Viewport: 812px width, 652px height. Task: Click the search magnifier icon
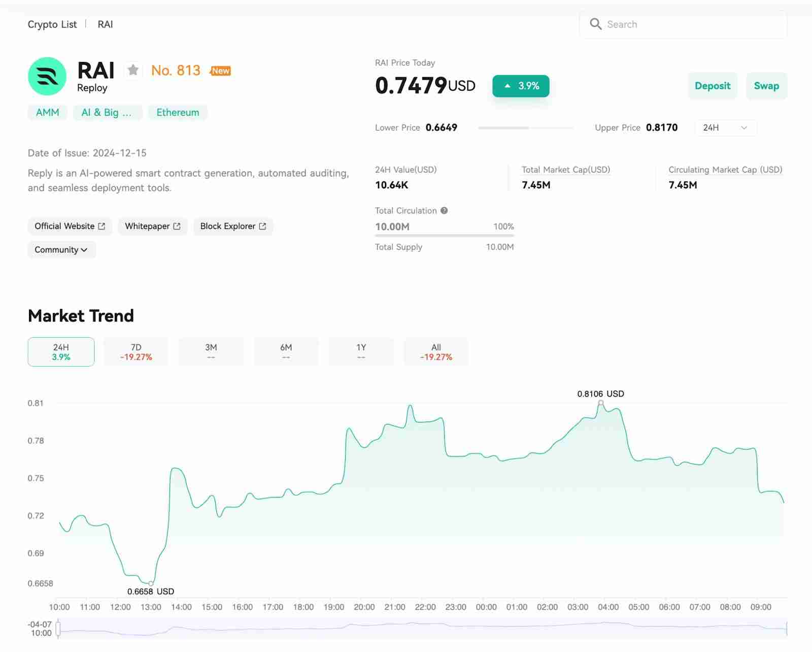tap(595, 24)
